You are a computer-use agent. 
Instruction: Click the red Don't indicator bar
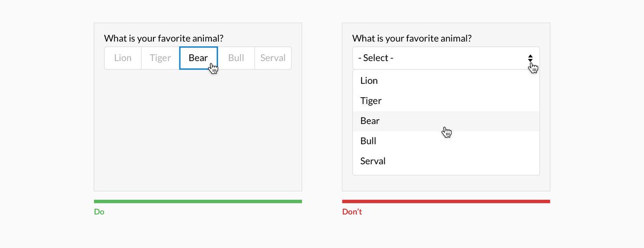point(446,201)
